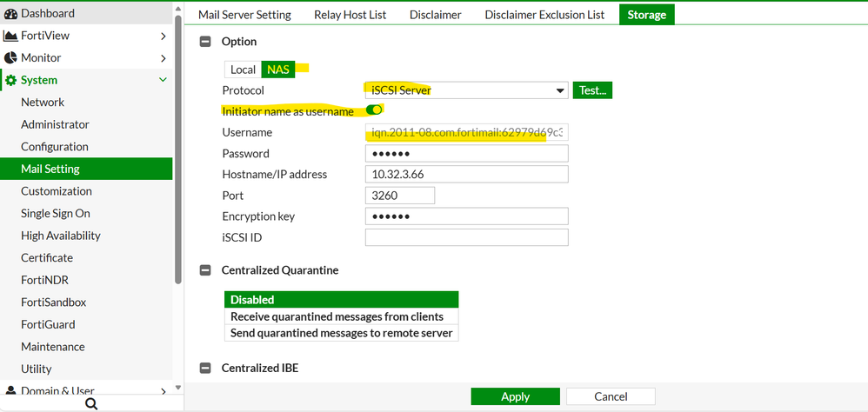Expand the Monitor menu chevron
The width and height of the screenshot is (868, 412).
[x=164, y=58]
